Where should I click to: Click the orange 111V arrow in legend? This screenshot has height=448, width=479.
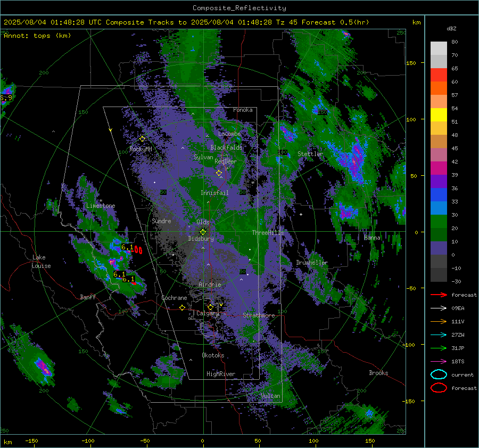tap(439, 321)
